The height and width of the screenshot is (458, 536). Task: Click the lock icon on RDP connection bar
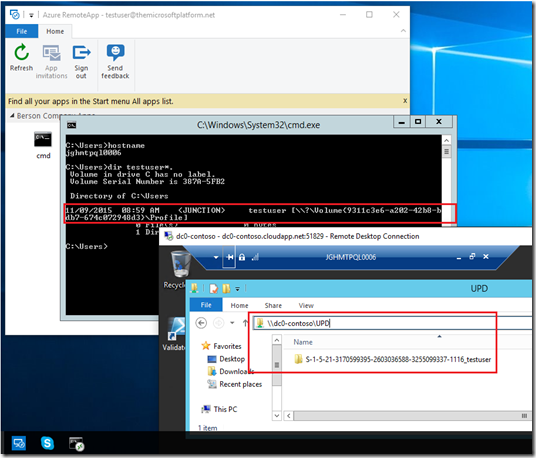point(242,257)
